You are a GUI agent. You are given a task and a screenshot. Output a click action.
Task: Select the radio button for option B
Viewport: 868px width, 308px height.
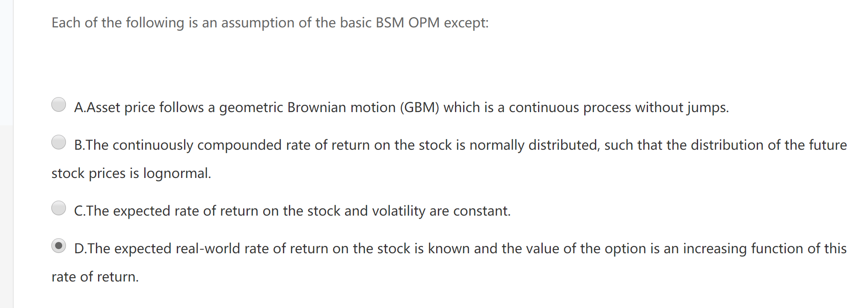coord(59,142)
